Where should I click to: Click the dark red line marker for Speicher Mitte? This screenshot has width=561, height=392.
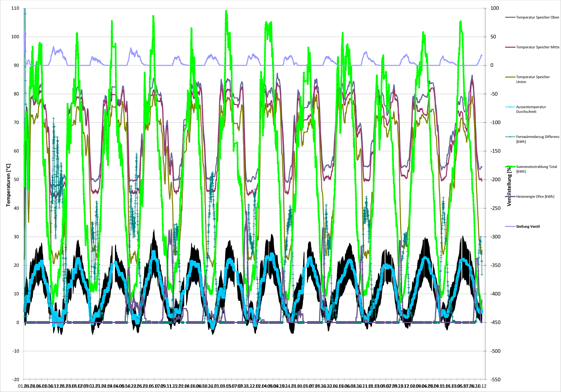510,47
